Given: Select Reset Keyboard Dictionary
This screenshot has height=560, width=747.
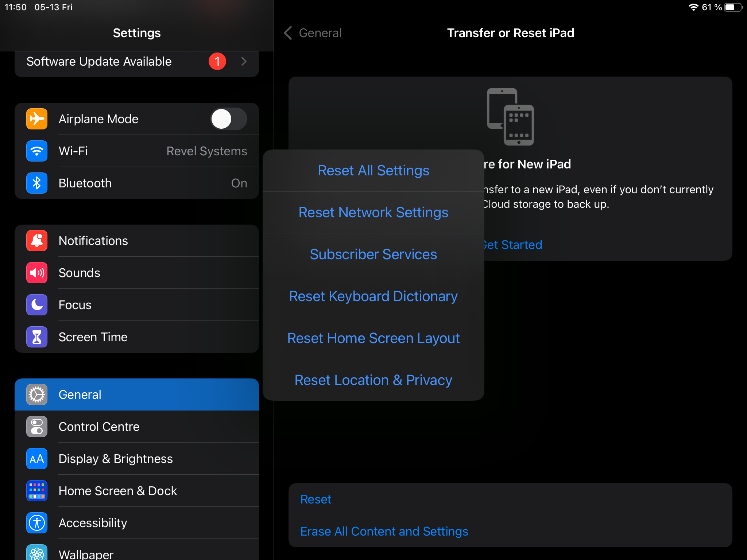Looking at the screenshot, I should [373, 296].
